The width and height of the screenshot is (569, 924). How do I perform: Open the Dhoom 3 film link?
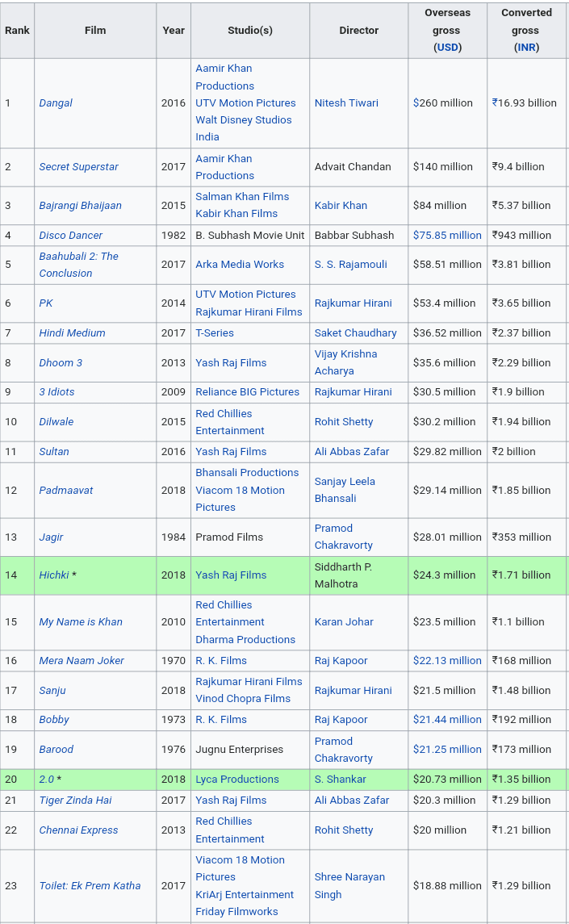point(61,363)
